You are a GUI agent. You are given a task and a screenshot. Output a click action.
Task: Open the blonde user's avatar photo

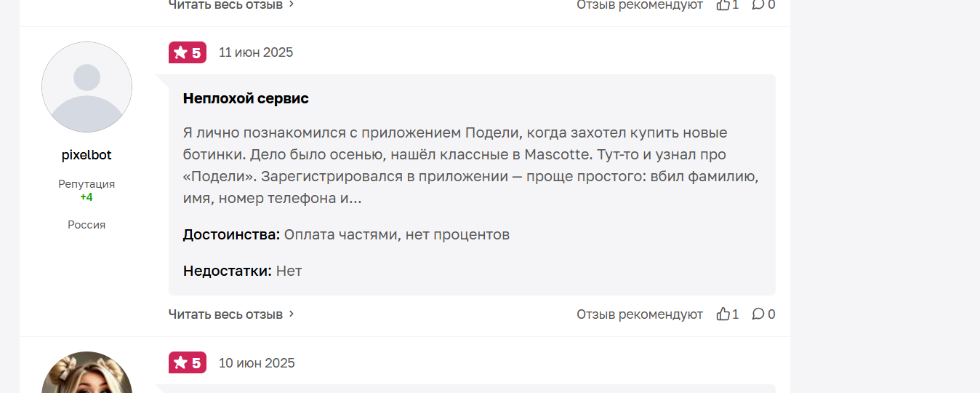pyautogui.click(x=87, y=373)
